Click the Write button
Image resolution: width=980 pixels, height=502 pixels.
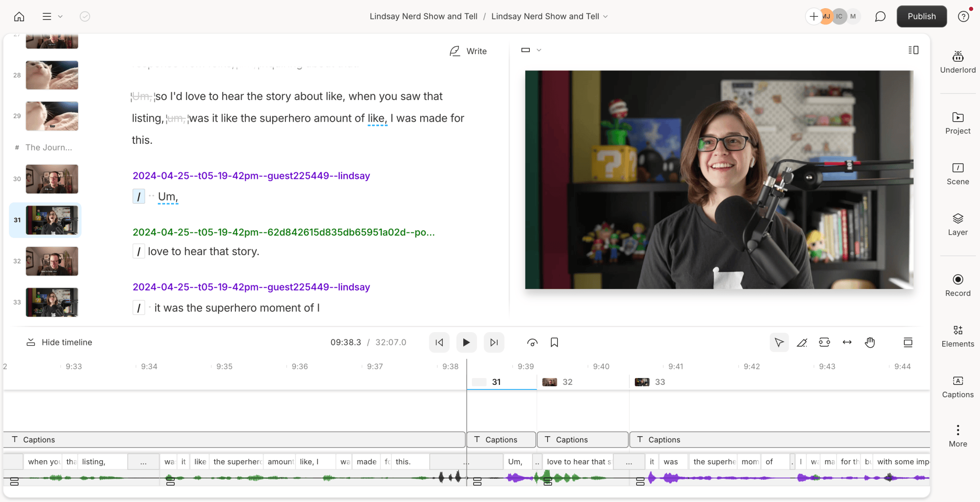pyautogui.click(x=468, y=51)
